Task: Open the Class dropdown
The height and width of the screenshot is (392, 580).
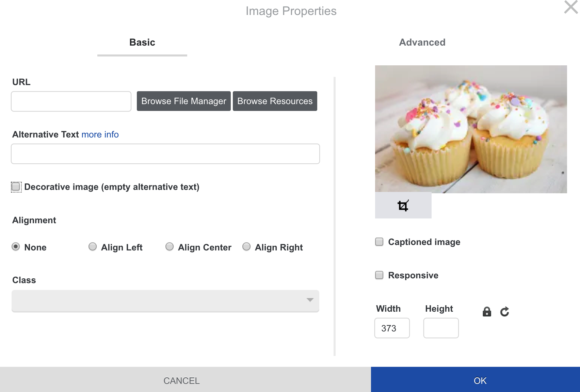Action: coord(165,301)
